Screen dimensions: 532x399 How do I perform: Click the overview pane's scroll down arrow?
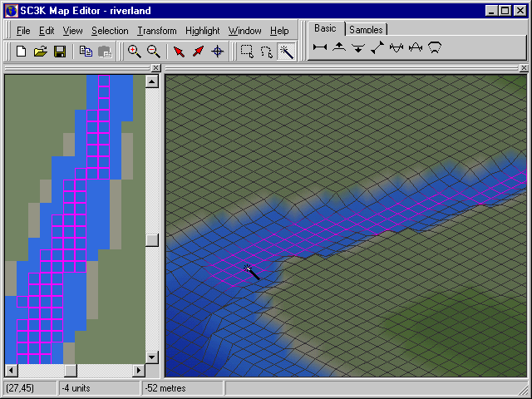[x=152, y=357]
